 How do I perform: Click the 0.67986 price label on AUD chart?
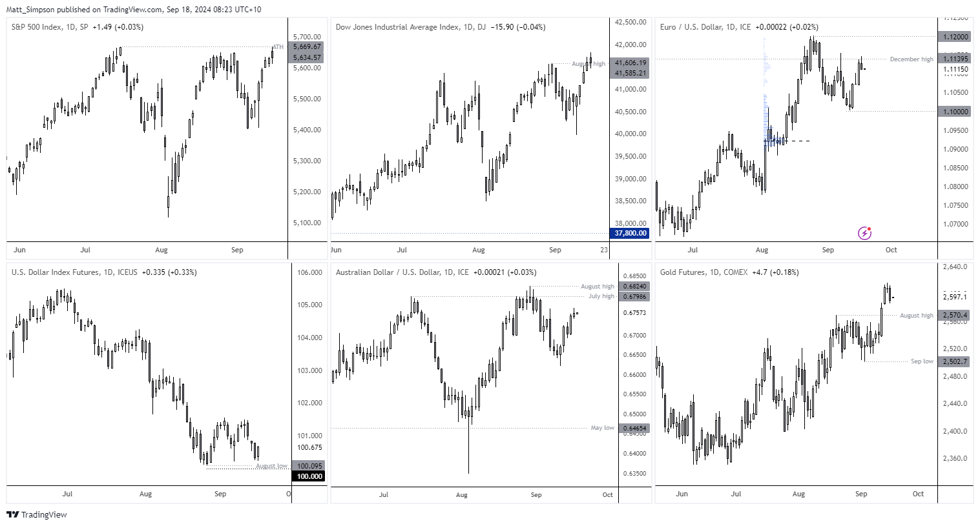[x=634, y=297]
